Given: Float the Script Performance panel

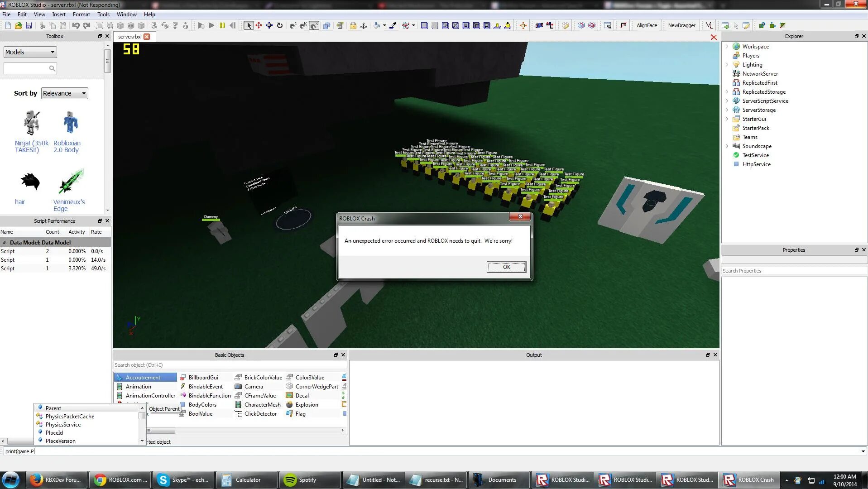Looking at the screenshot, I should coord(100,221).
